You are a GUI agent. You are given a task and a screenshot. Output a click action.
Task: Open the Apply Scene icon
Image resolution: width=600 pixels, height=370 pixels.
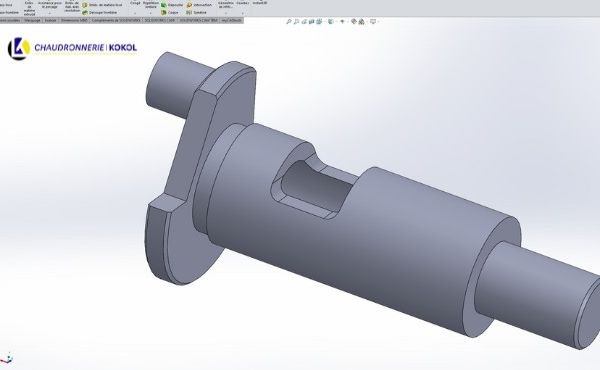(361, 22)
